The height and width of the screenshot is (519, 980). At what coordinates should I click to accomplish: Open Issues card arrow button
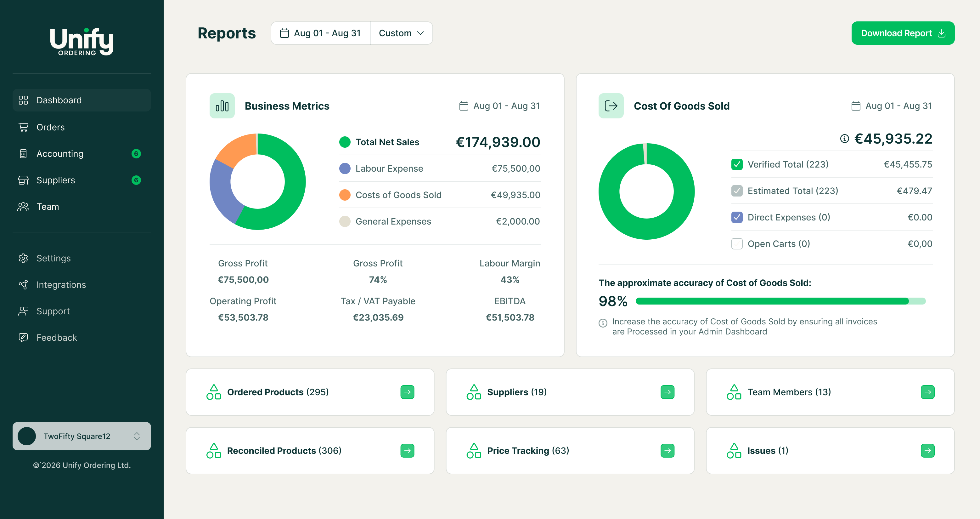(927, 450)
